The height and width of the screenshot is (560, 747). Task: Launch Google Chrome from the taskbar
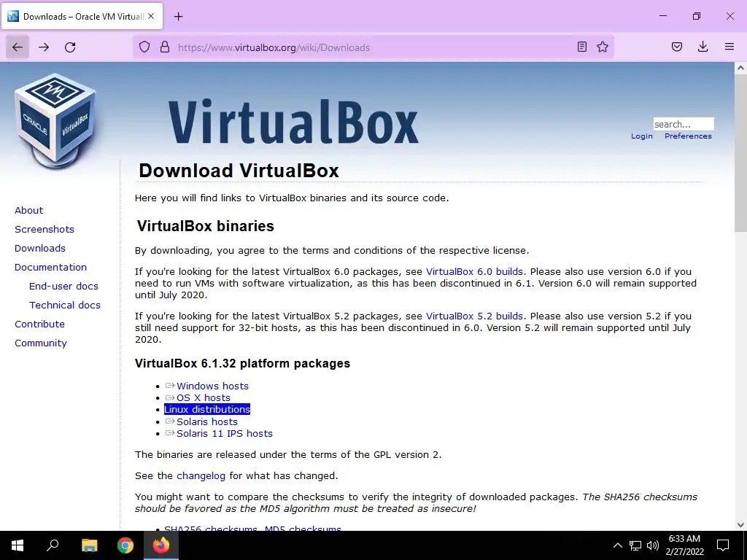tap(125, 545)
